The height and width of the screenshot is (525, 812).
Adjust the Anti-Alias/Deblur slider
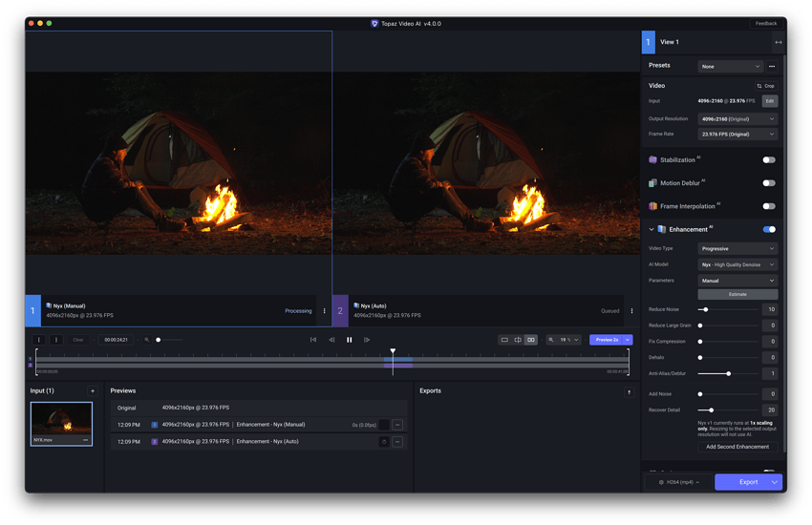point(729,373)
